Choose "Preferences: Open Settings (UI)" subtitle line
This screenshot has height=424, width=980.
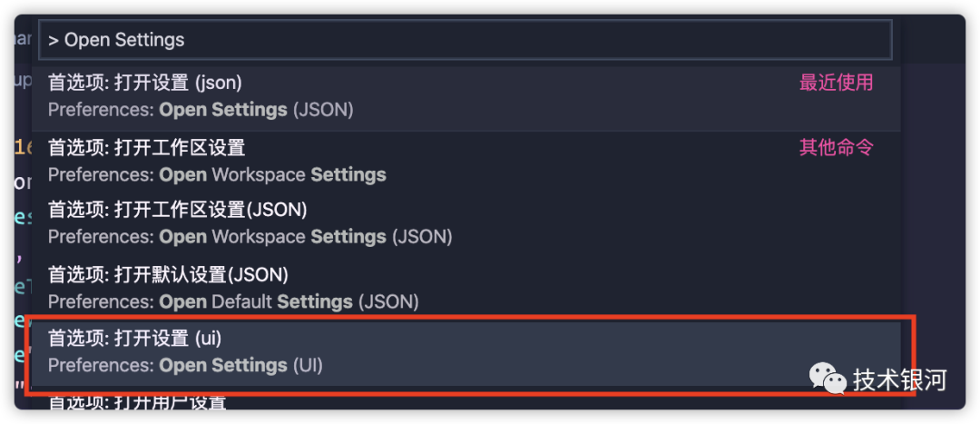(x=186, y=365)
